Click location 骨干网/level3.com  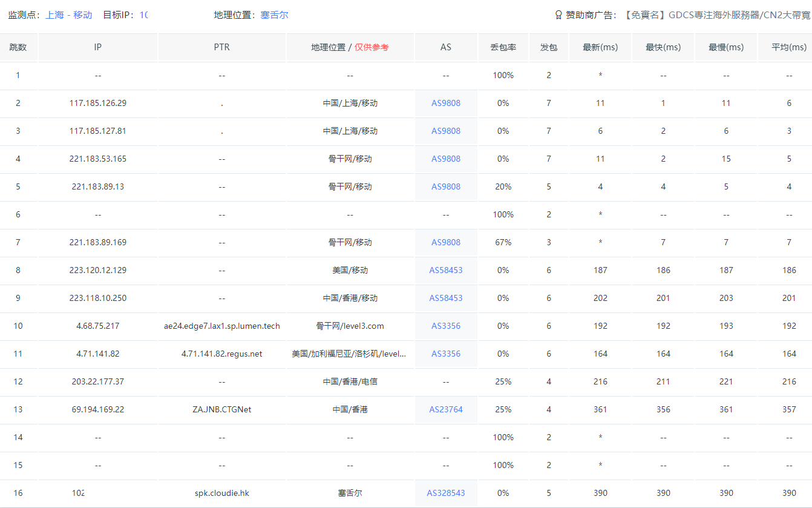point(350,326)
